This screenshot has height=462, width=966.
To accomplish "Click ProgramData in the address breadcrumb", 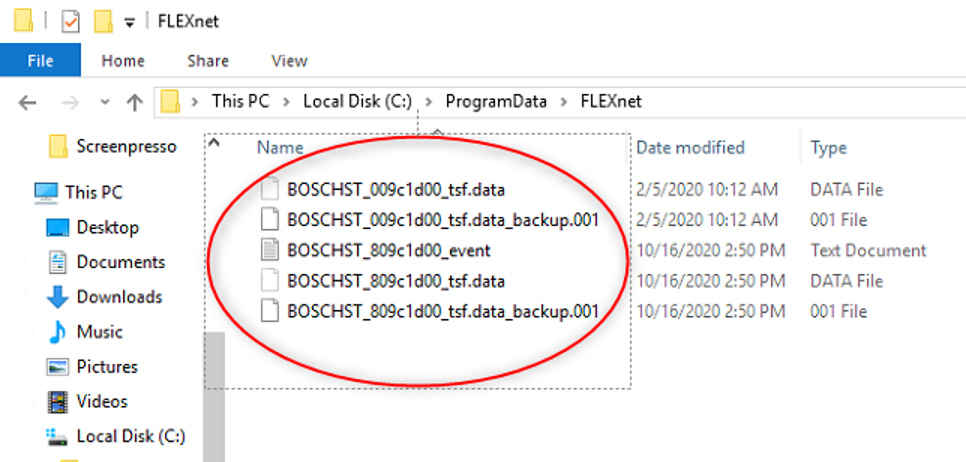I will click(x=495, y=101).
